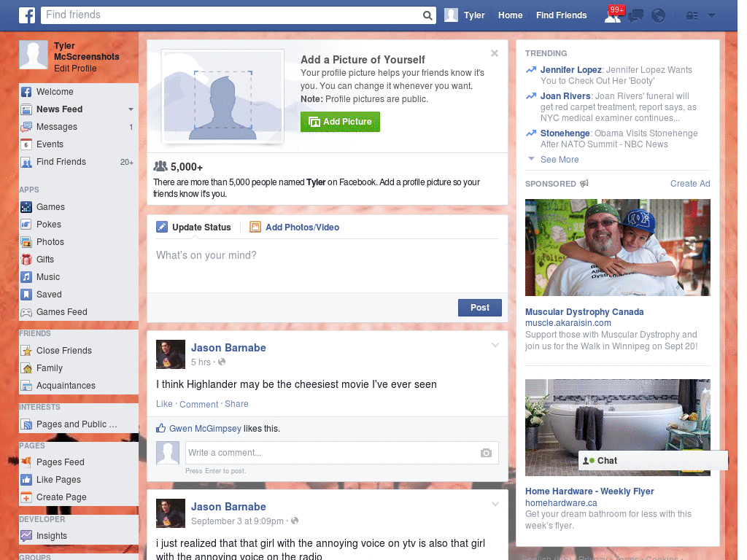Screen dimensions: 747x560
Task: Open Jason Barnabe name on September 3 post
Action: point(228,507)
